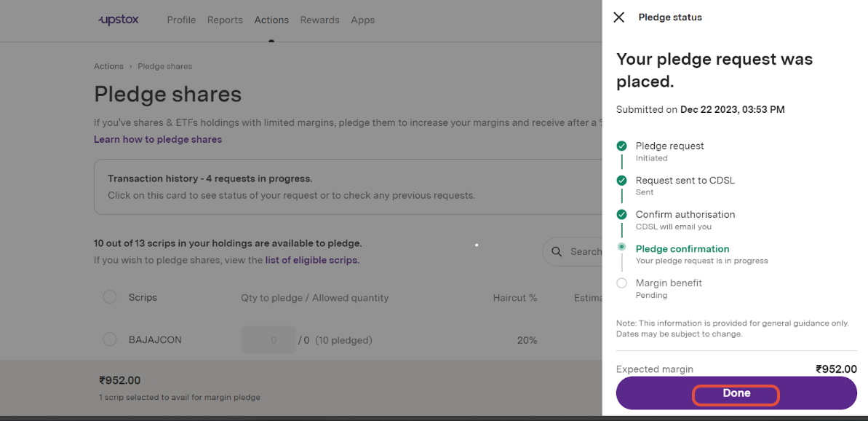868x421 pixels.
Task: Click the search magnifier icon
Action: (x=557, y=251)
